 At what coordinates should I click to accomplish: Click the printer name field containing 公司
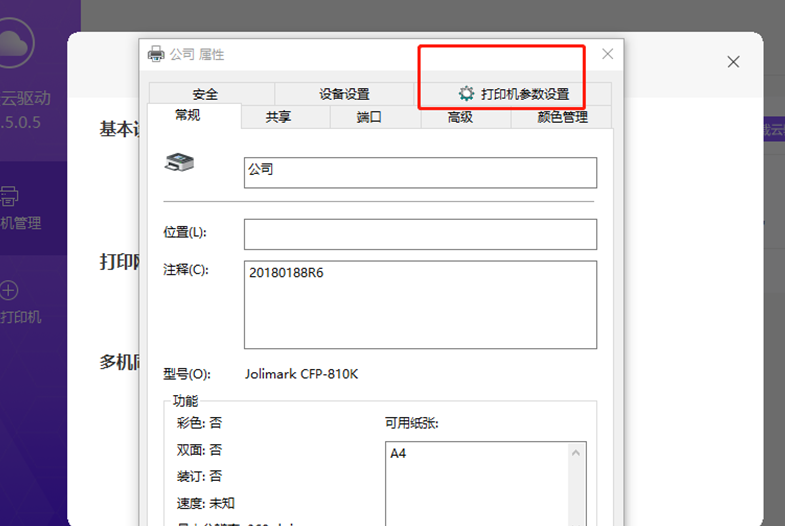click(x=420, y=172)
